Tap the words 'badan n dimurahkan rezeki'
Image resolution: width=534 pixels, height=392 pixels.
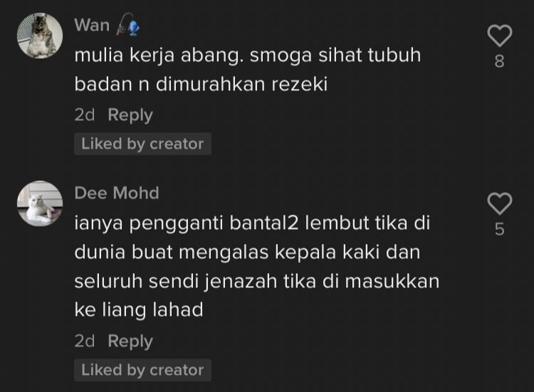pos(201,84)
